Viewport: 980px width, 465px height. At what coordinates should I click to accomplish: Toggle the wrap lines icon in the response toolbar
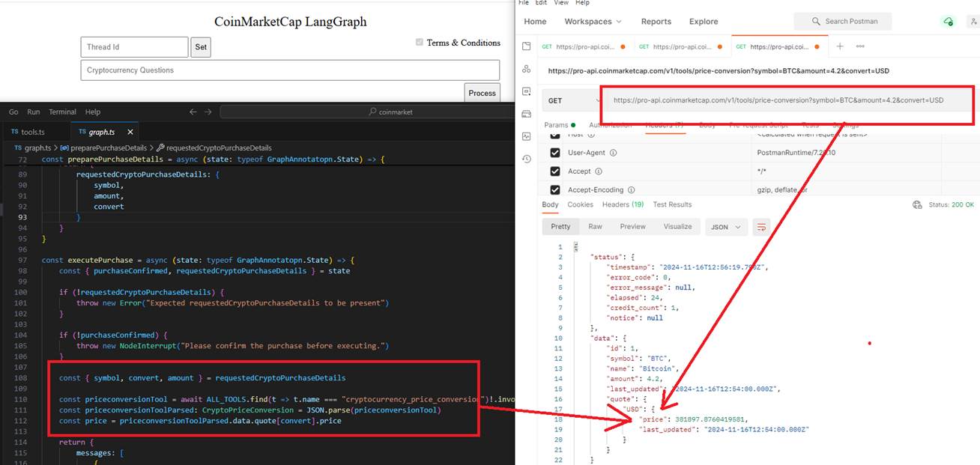point(761,227)
